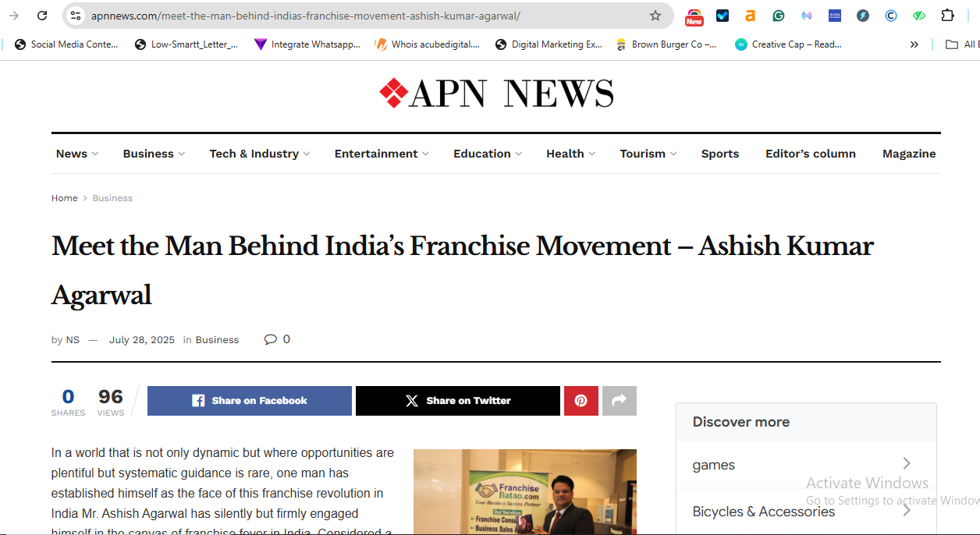Open the Grammarly extension icon

778,16
